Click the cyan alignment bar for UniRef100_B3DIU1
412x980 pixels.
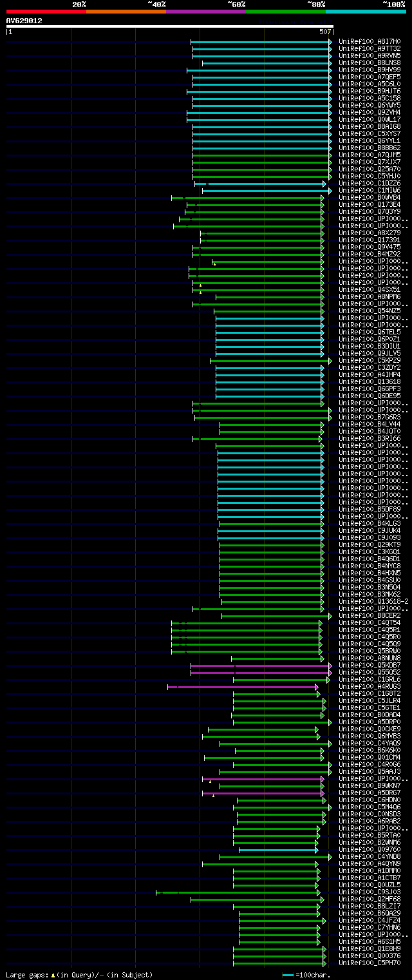point(269,347)
